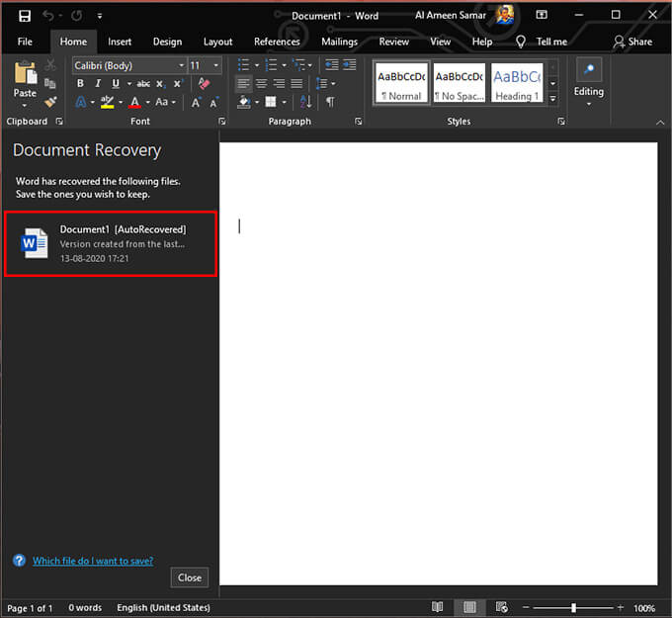This screenshot has height=618, width=672.
Task: Click the Cut scissors icon
Action: click(x=50, y=64)
